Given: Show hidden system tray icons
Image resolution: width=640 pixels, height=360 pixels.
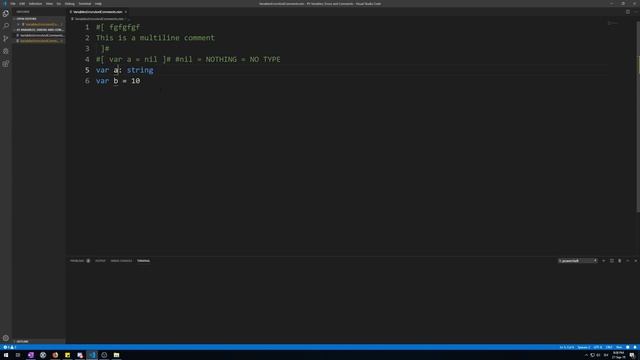Looking at the screenshot, I should coord(586,355).
